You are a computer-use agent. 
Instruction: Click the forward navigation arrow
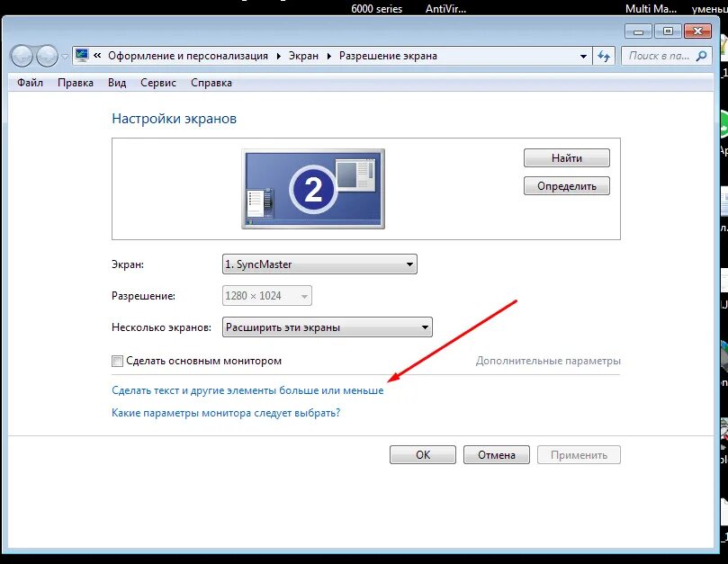pyautogui.click(x=46, y=56)
